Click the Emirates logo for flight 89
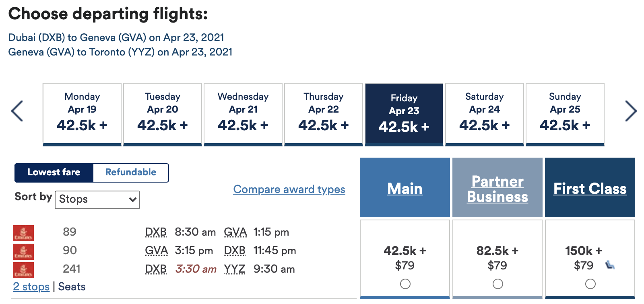The width and height of the screenshot is (644, 304). 23,233
